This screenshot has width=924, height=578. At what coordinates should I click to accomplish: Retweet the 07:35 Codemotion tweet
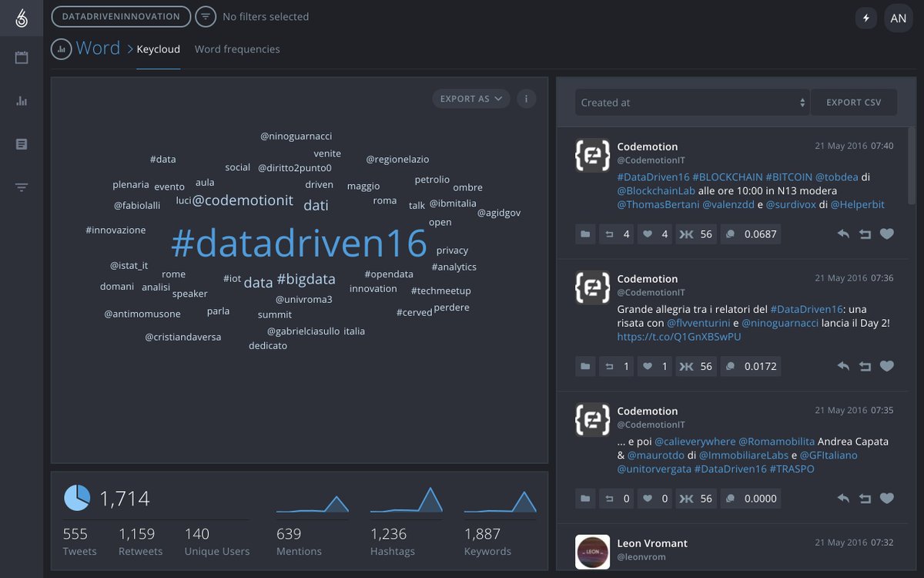coord(865,499)
